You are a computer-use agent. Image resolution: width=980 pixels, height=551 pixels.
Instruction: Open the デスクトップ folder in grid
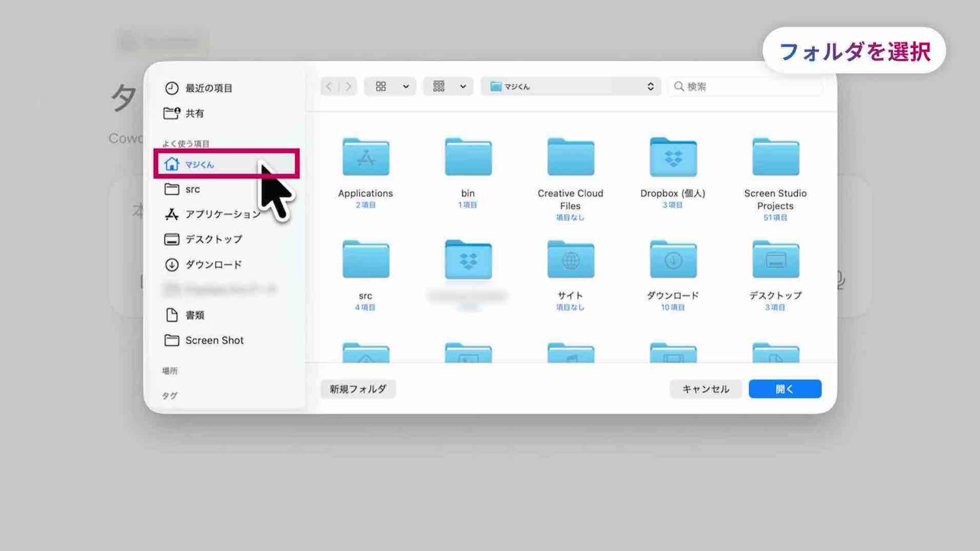click(x=775, y=260)
